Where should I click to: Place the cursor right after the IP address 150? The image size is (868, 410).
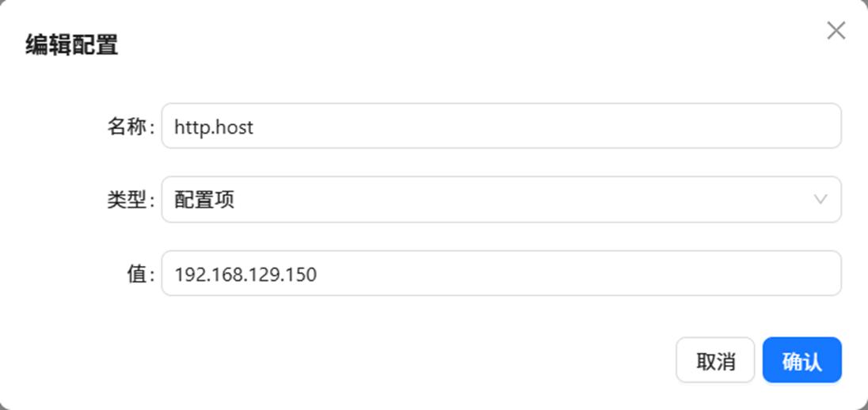pyautogui.click(x=319, y=275)
